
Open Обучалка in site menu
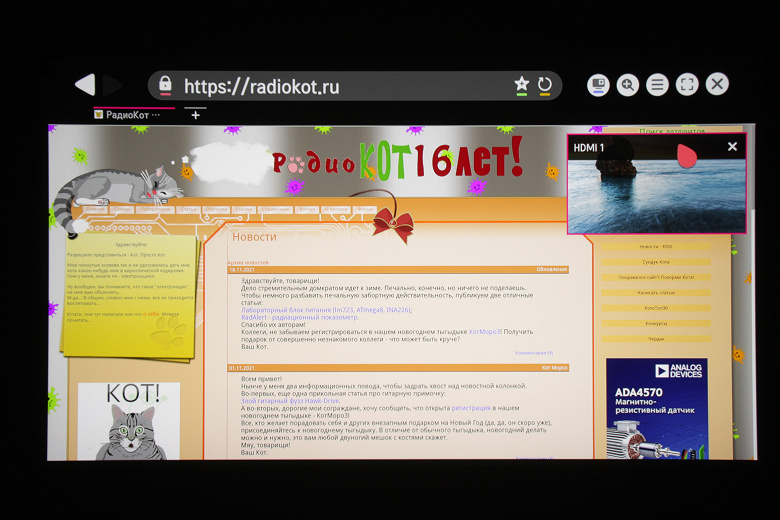(x=216, y=209)
